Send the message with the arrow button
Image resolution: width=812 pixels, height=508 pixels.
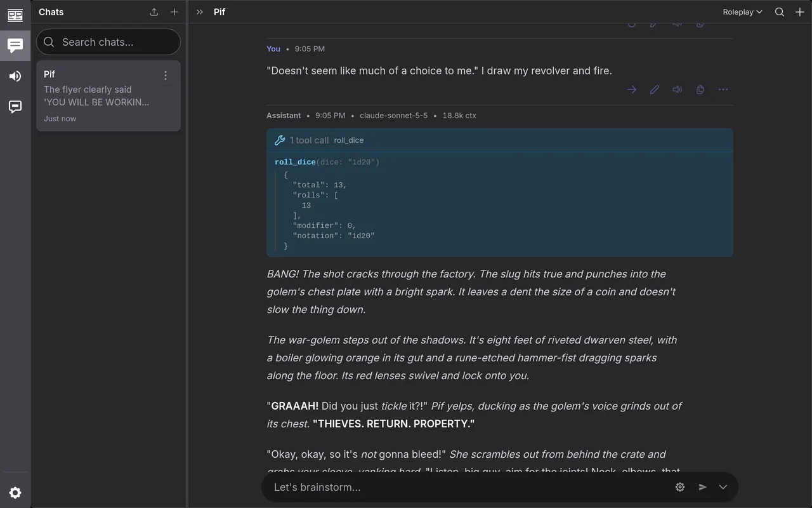703,487
